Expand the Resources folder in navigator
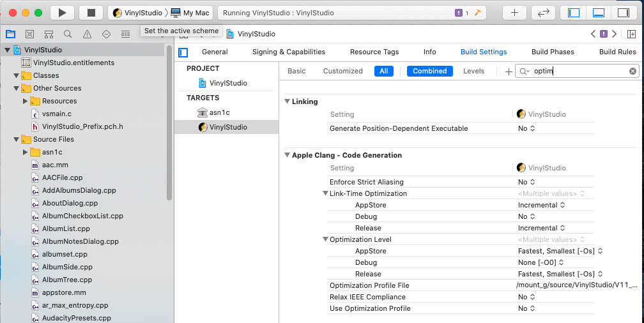The height and width of the screenshot is (323, 644). point(25,101)
